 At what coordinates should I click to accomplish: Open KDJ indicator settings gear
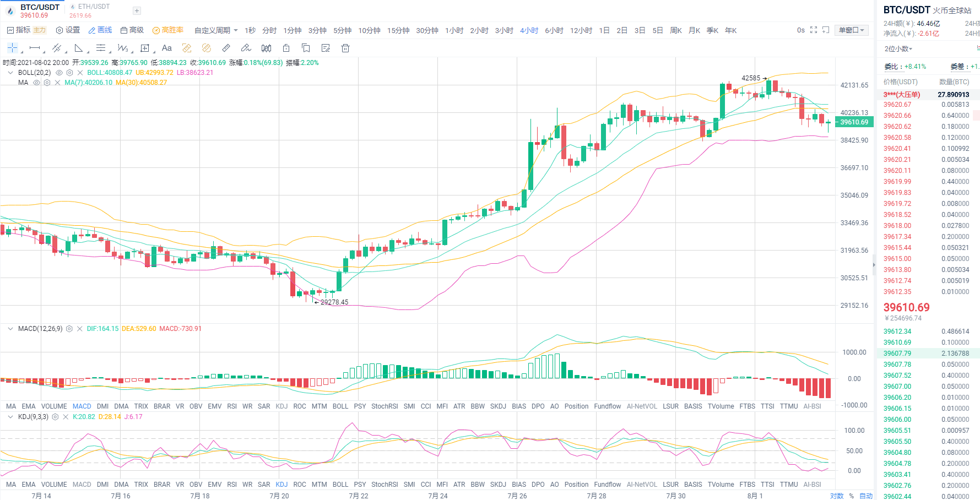click(55, 417)
